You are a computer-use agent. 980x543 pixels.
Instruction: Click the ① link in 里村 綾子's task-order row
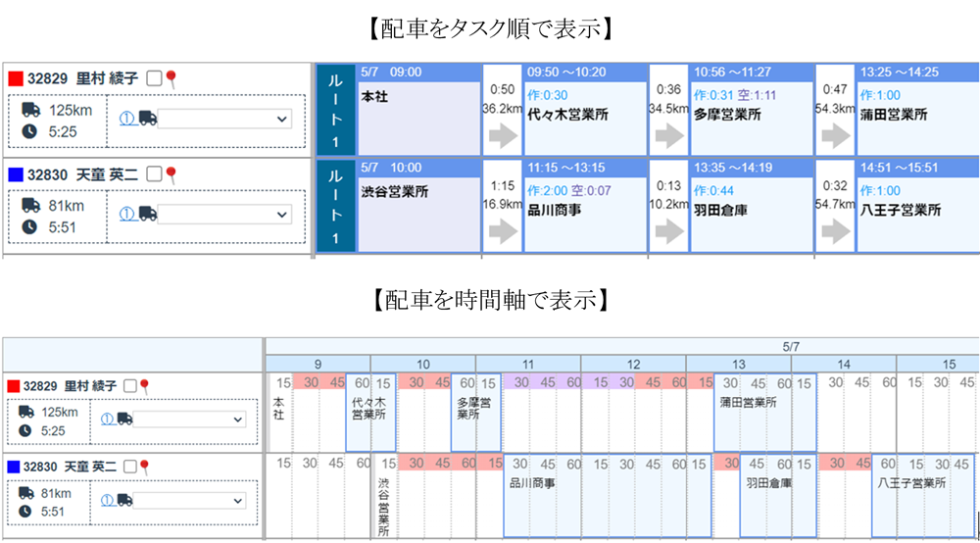127,118
